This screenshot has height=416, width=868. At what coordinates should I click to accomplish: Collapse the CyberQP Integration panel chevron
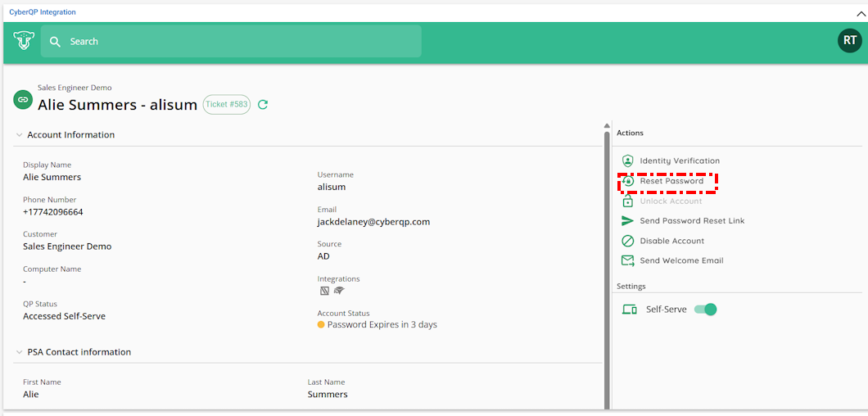coord(861,13)
